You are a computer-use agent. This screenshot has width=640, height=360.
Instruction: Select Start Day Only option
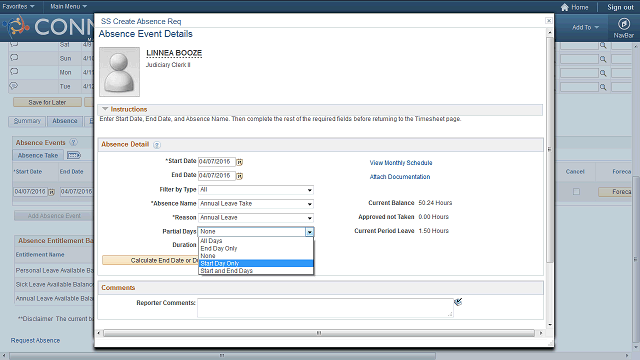[x=256, y=263]
